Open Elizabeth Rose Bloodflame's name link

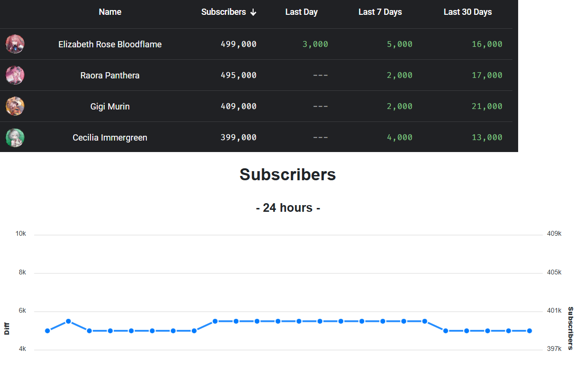tap(110, 44)
